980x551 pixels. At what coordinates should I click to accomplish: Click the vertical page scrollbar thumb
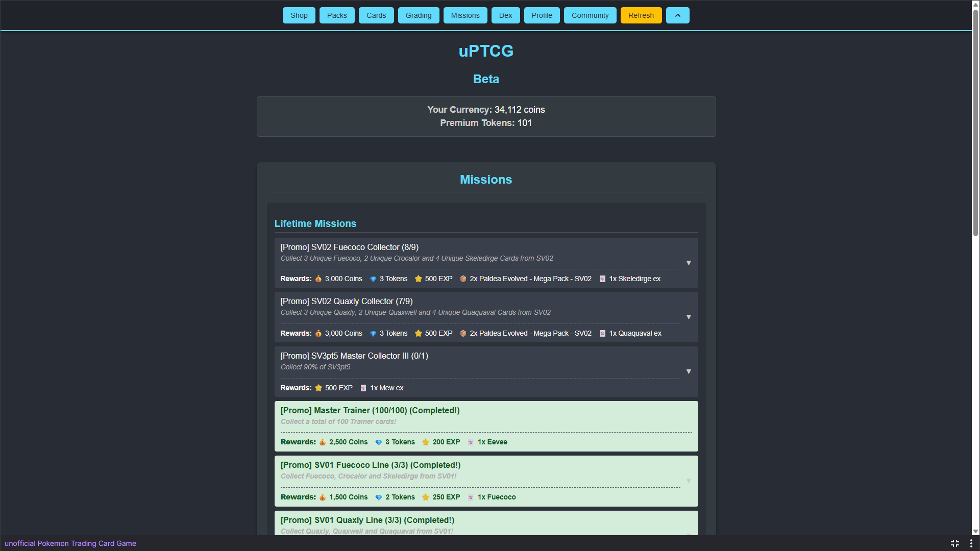(x=975, y=122)
